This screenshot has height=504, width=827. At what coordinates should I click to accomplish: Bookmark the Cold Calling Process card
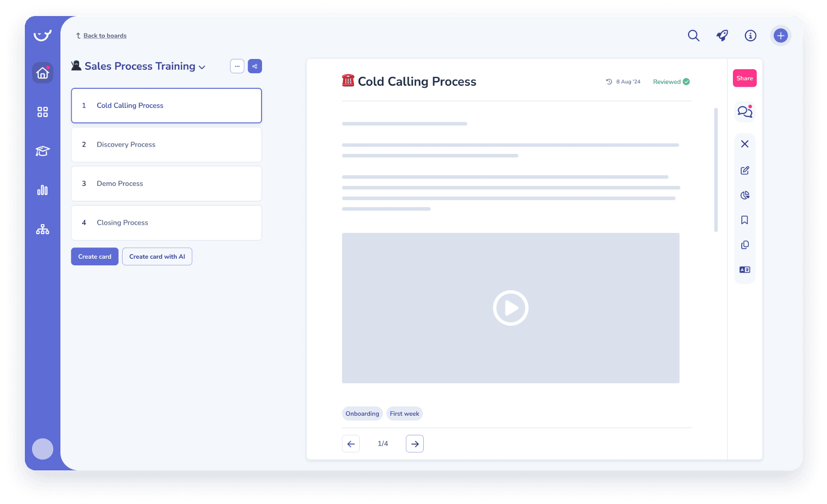745,220
